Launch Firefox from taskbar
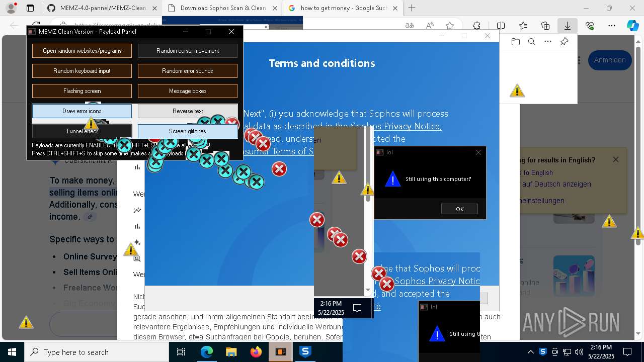 click(x=256, y=352)
